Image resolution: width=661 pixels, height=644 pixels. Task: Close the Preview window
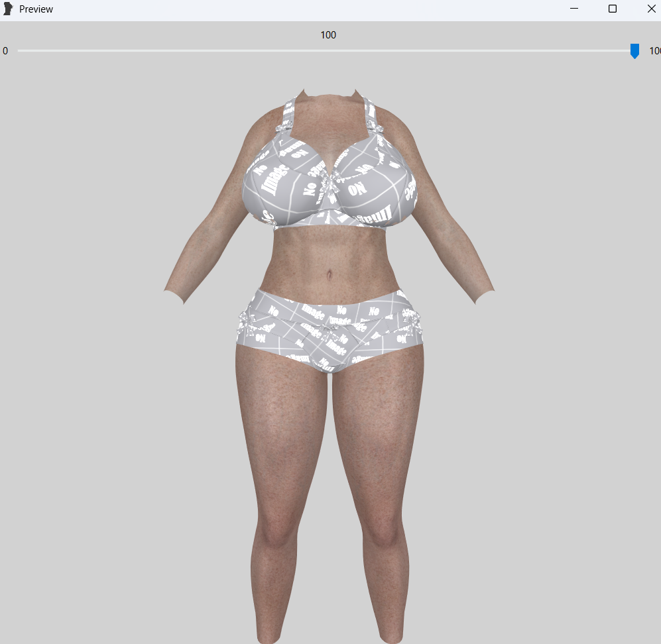click(651, 9)
